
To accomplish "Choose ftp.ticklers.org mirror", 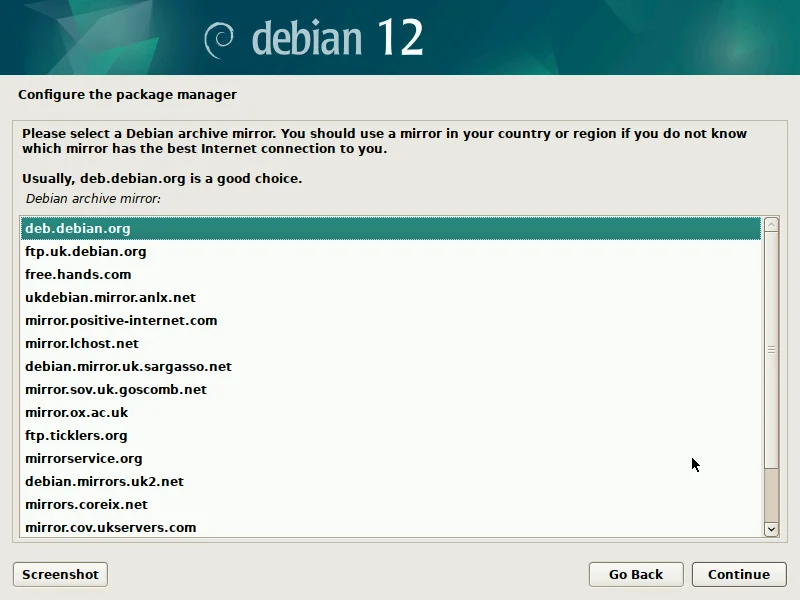I will 391,435.
